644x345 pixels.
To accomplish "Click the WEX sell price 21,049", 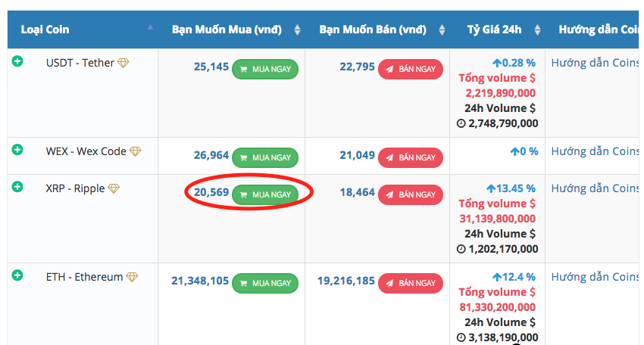I will coord(358,155).
